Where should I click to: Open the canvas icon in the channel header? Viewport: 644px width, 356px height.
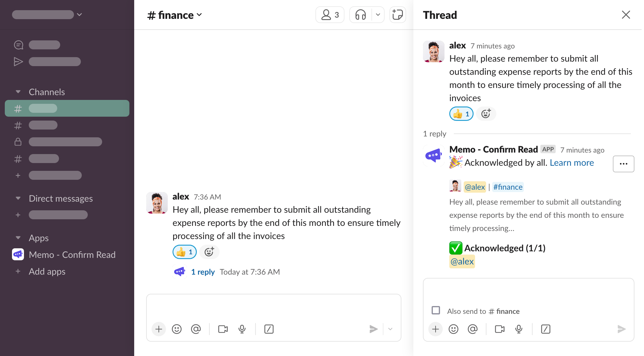coord(398,14)
